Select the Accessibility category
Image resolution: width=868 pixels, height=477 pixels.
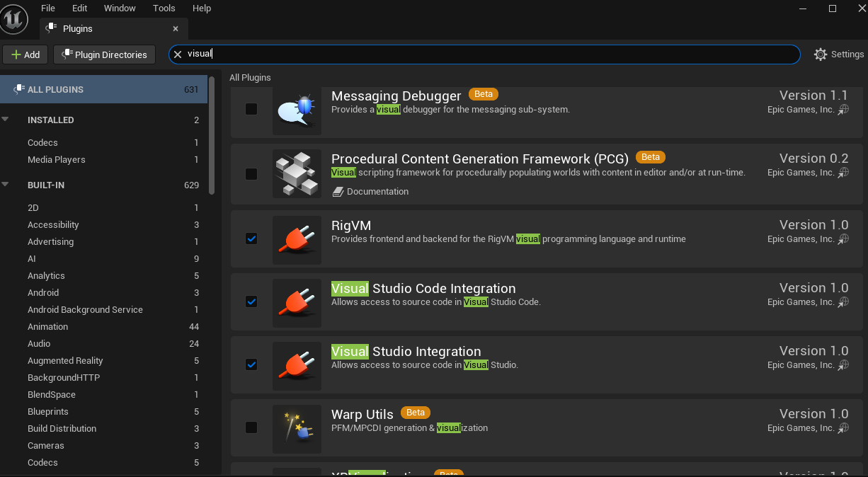pyautogui.click(x=104, y=225)
